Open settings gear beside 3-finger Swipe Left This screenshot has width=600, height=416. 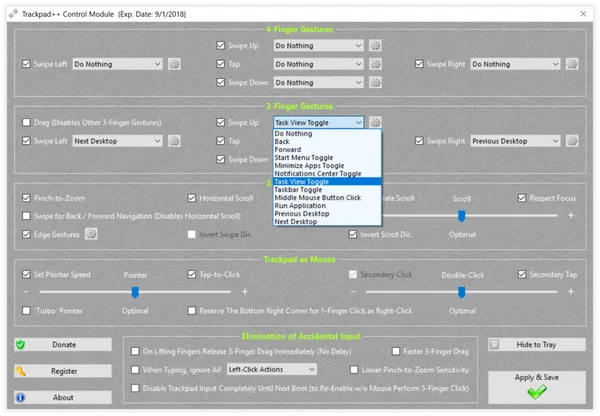[x=174, y=141]
